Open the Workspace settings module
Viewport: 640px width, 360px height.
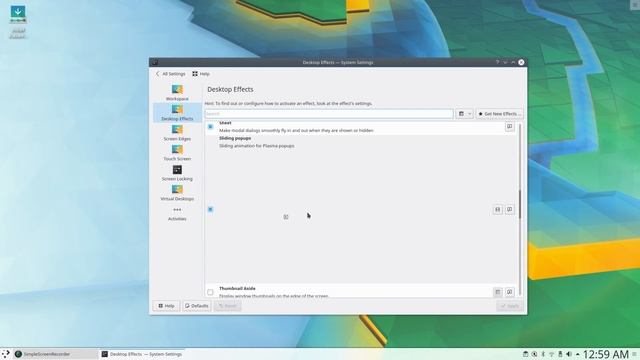(177, 93)
